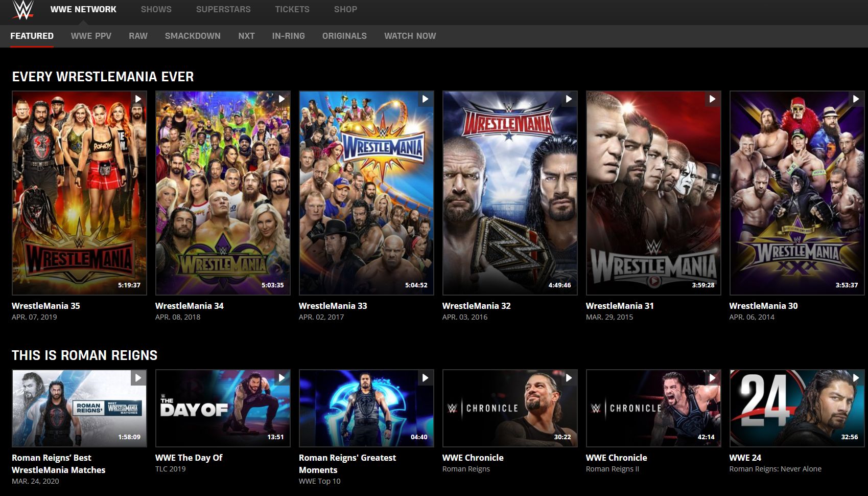Click the date "MAR. 29, 2015"
Image resolution: width=868 pixels, height=496 pixels.
[x=609, y=317]
